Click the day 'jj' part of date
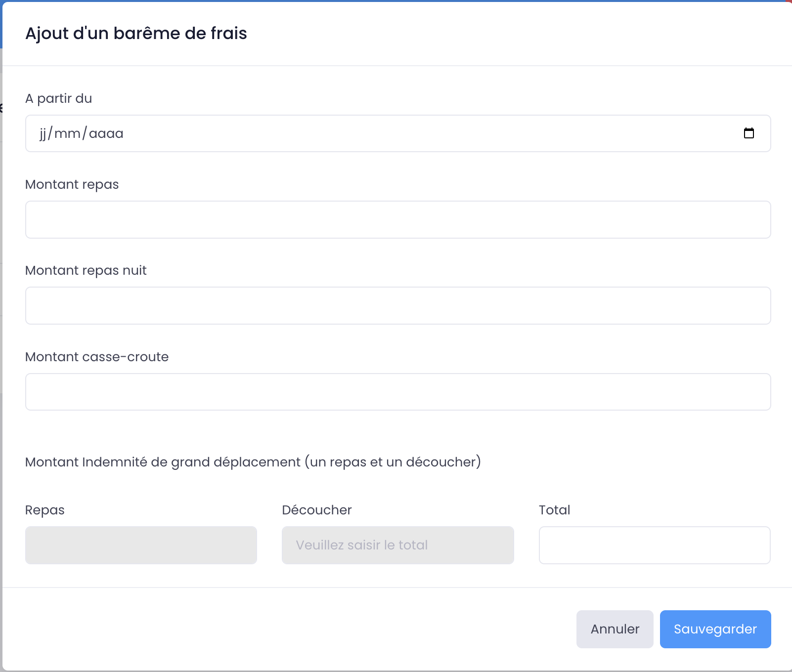The width and height of the screenshot is (792, 672). (43, 133)
